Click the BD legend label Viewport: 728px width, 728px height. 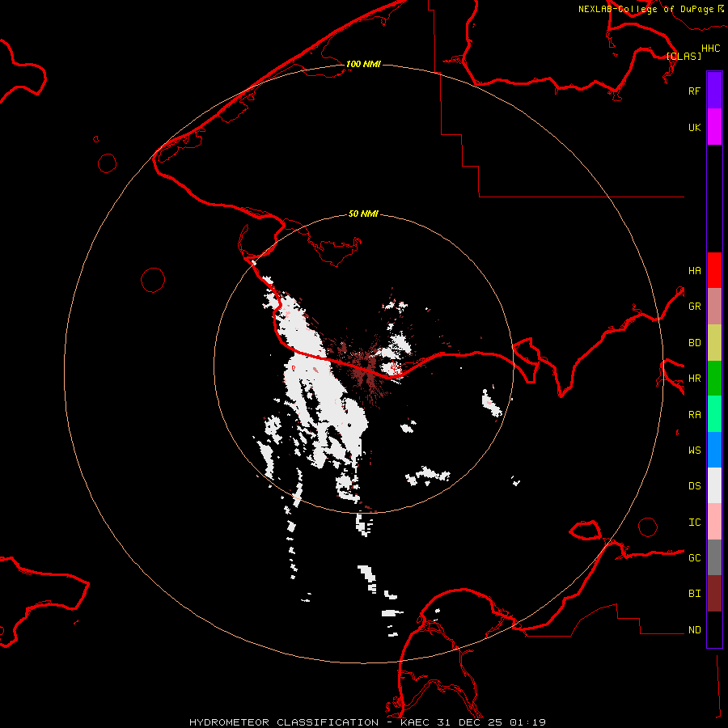[695, 343]
